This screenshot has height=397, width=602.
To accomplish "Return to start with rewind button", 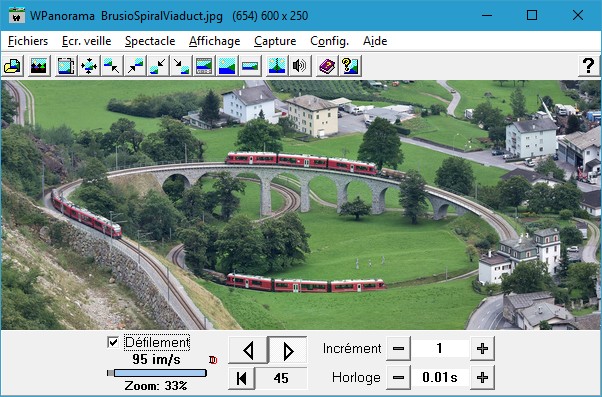I will click(x=241, y=378).
